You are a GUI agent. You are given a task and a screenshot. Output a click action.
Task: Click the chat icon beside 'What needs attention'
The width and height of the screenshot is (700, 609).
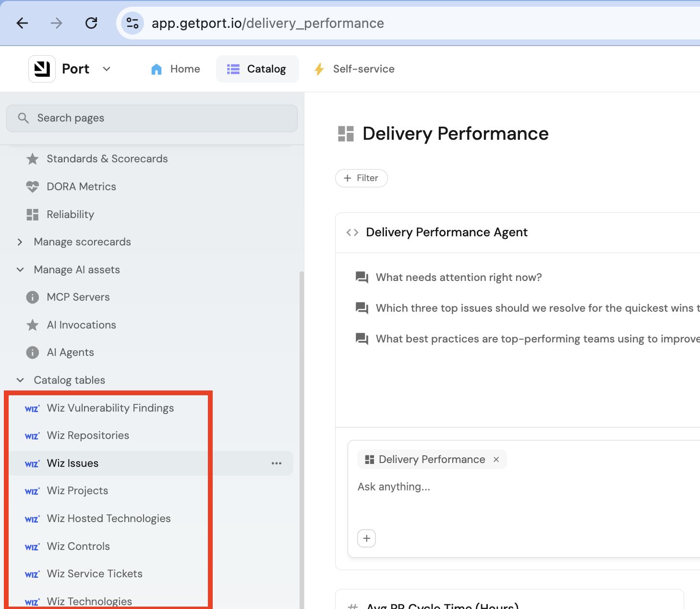pyautogui.click(x=362, y=277)
